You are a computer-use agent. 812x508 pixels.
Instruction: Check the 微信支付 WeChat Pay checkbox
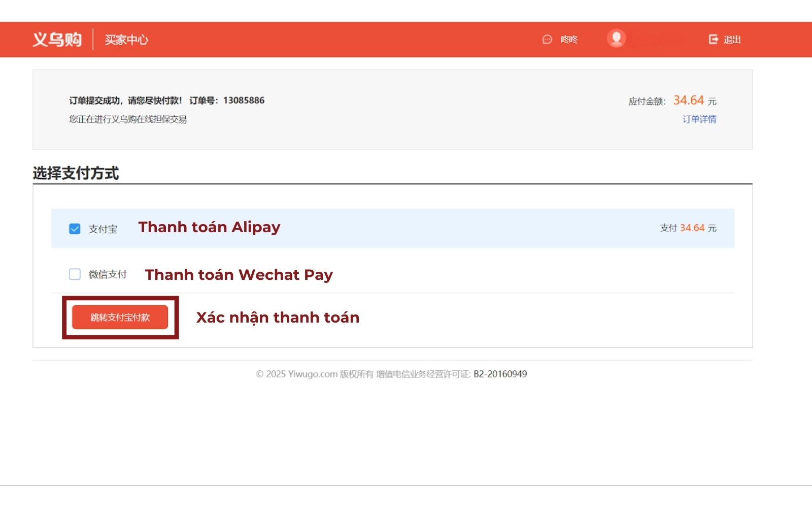pyautogui.click(x=75, y=274)
